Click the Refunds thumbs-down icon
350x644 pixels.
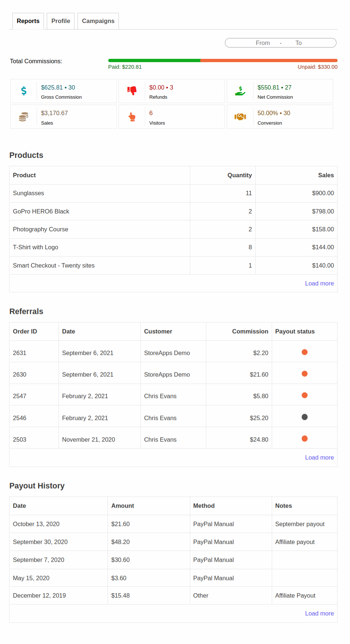coord(132,91)
